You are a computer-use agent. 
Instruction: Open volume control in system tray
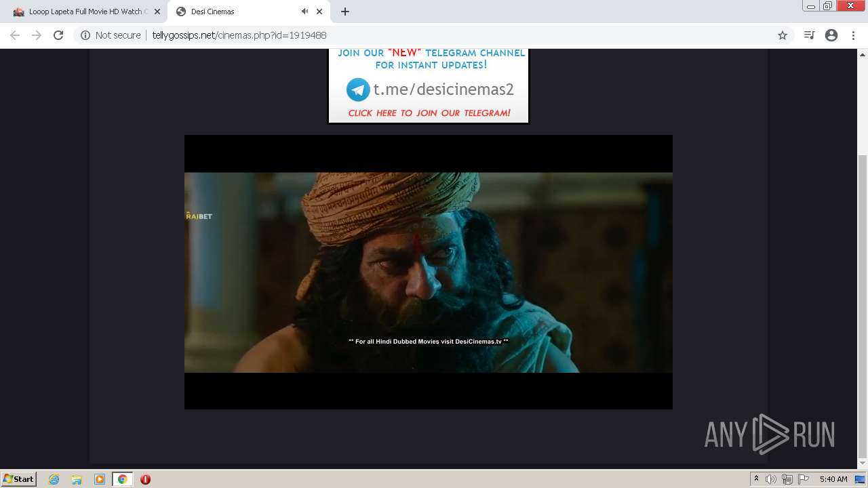771,479
